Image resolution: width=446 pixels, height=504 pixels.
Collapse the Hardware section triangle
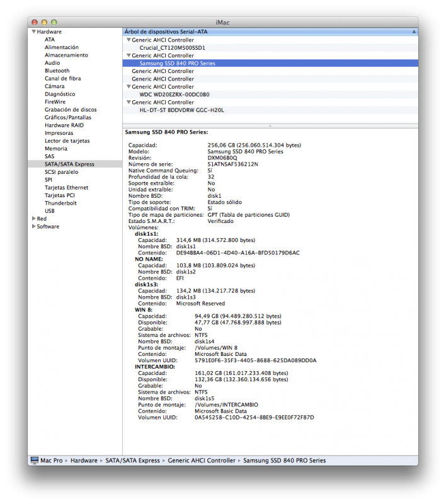pos(33,31)
